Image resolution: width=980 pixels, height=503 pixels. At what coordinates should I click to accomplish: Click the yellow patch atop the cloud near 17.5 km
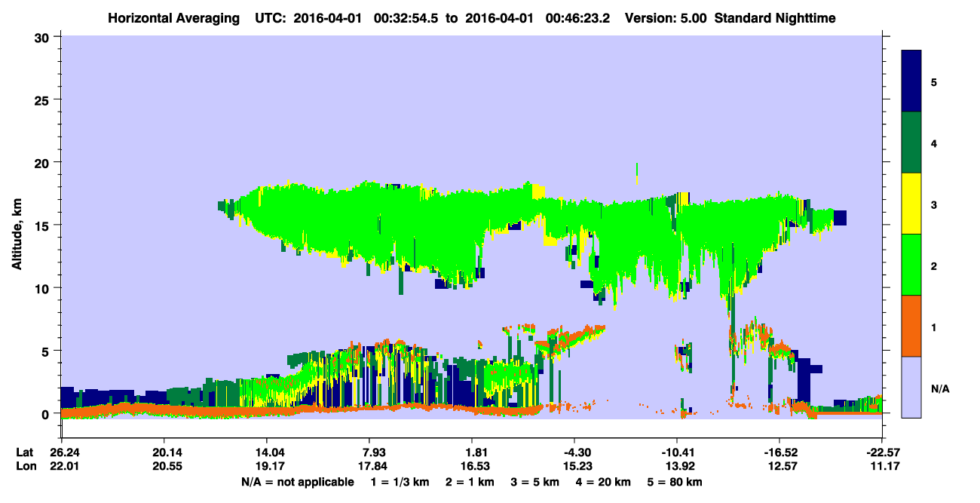[x=538, y=191]
